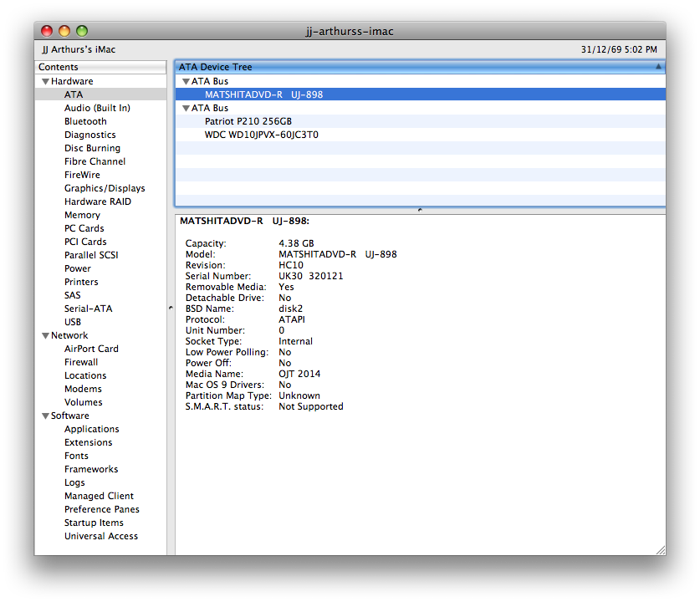Collapse the Network section triangle
This screenshot has height=602, width=700.
click(45, 335)
